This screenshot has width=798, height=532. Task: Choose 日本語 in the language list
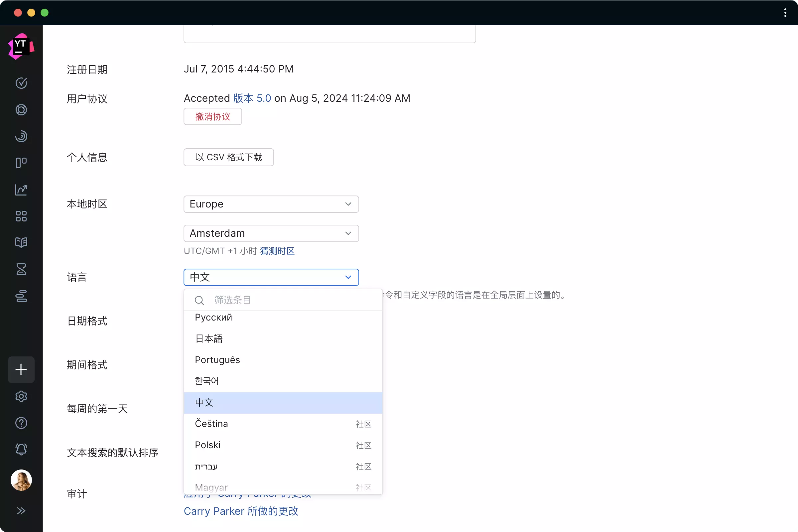point(209,338)
